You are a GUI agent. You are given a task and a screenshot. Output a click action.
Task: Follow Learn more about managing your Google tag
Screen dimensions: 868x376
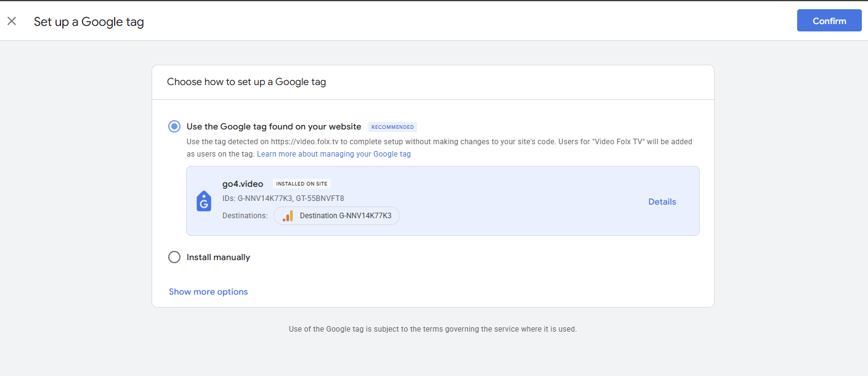tap(334, 154)
